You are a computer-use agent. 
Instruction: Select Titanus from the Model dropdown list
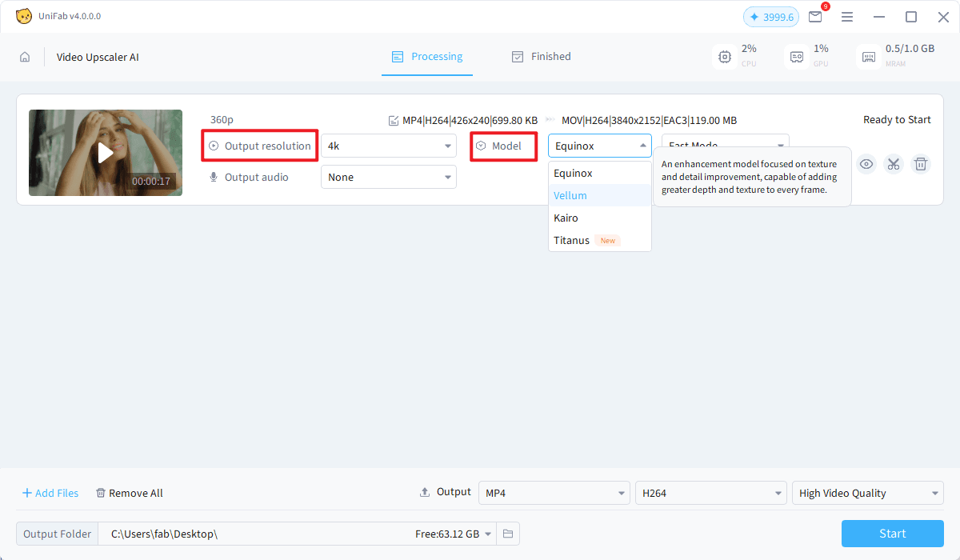point(571,240)
